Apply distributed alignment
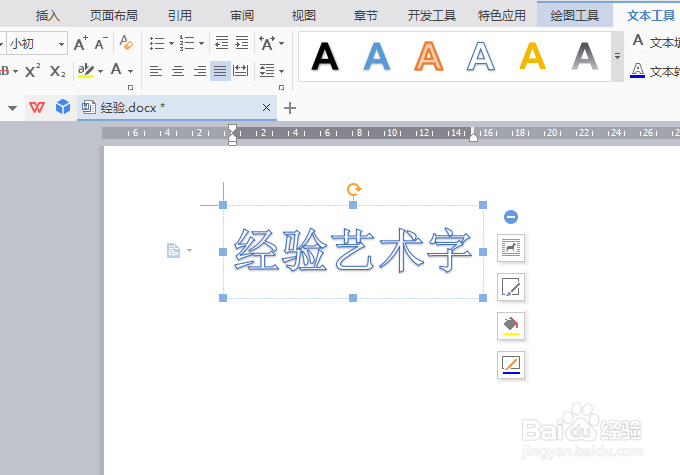680x475 pixels. click(241, 71)
